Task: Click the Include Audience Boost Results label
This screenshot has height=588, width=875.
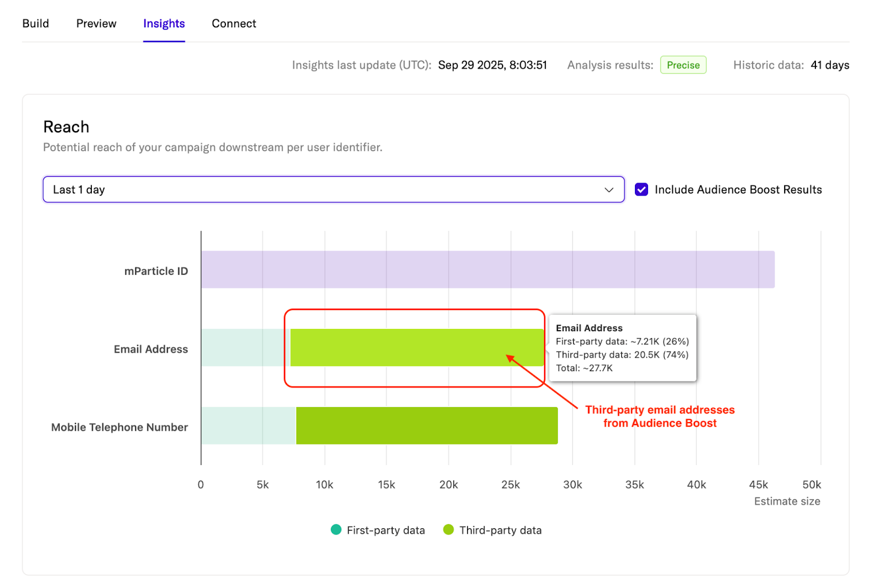Action: tap(738, 190)
